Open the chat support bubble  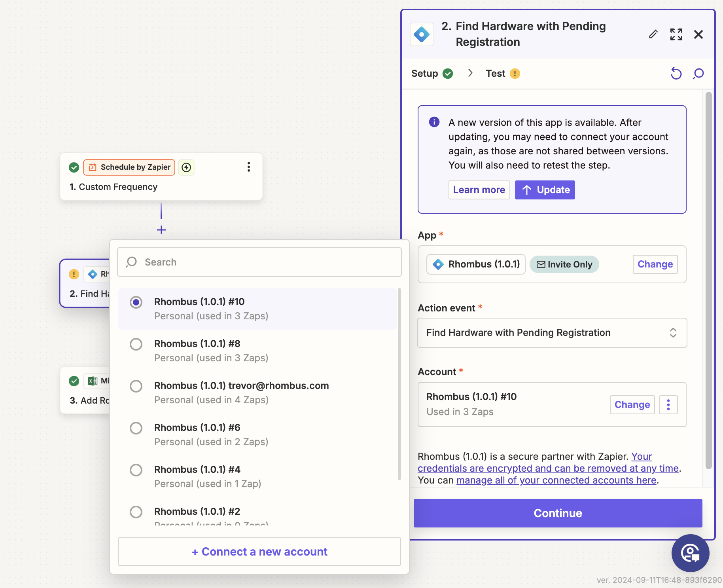pyautogui.click(x=691, y=553)
